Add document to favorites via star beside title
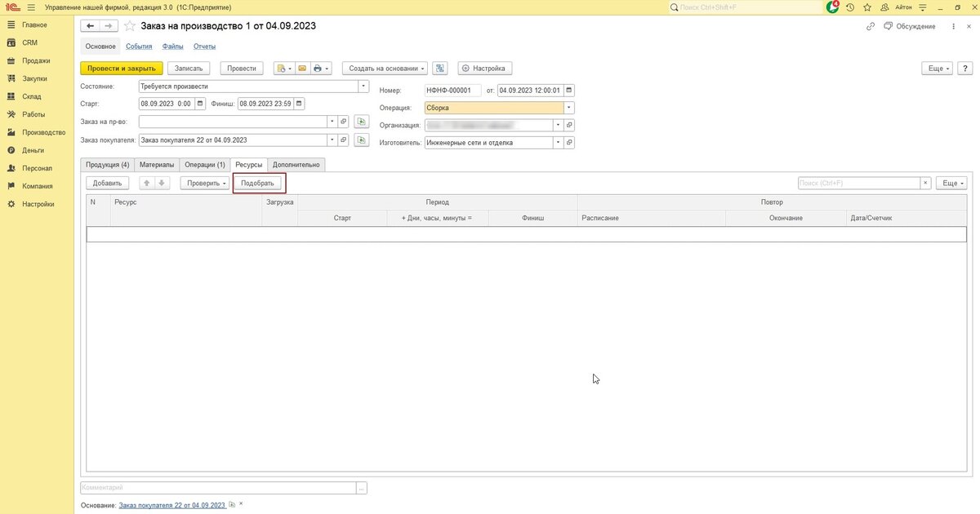 [130, 26]
